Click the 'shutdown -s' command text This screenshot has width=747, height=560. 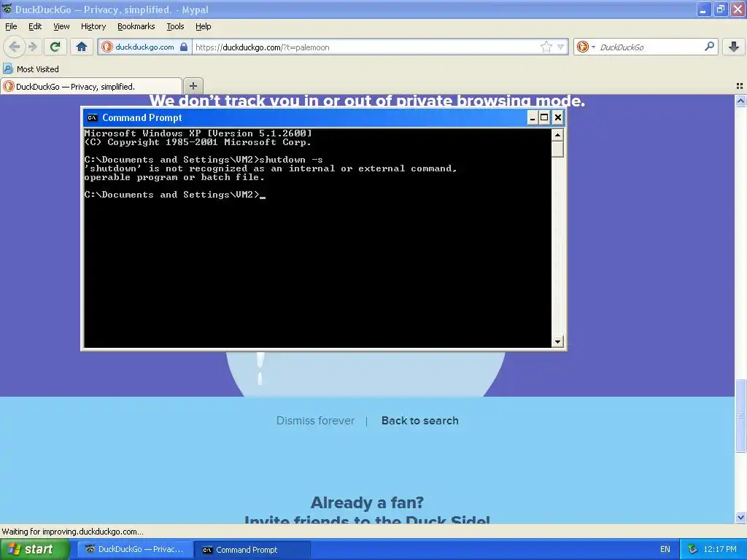(x=291, y=160)
